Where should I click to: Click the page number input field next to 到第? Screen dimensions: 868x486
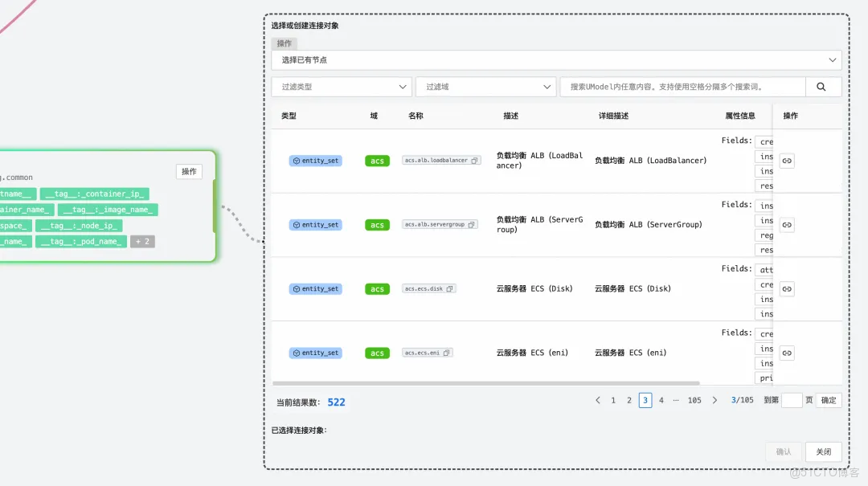click(790, 399)
